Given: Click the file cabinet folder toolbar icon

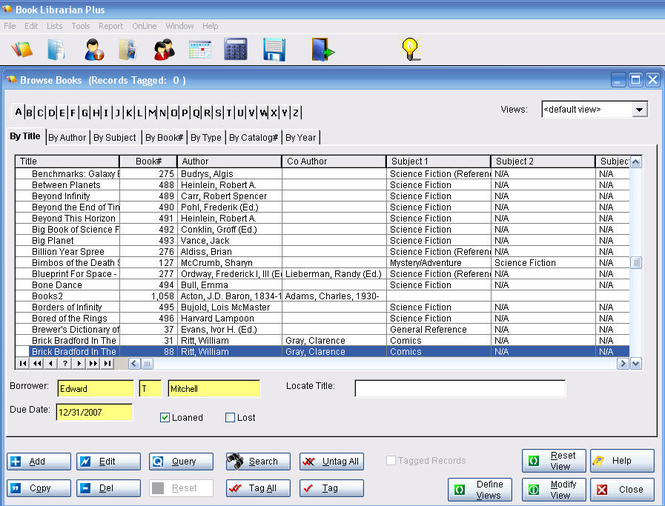Looking at the screenshot, I should (127, 49).
